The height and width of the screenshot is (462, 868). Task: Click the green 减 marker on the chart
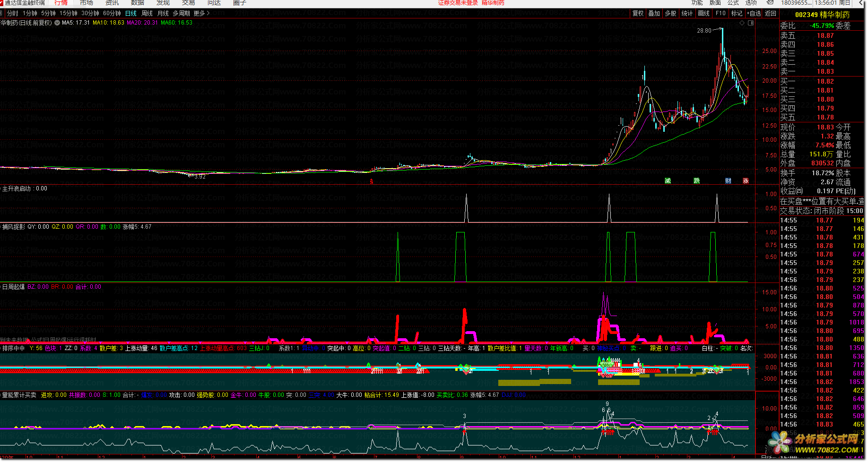[668, 181]
